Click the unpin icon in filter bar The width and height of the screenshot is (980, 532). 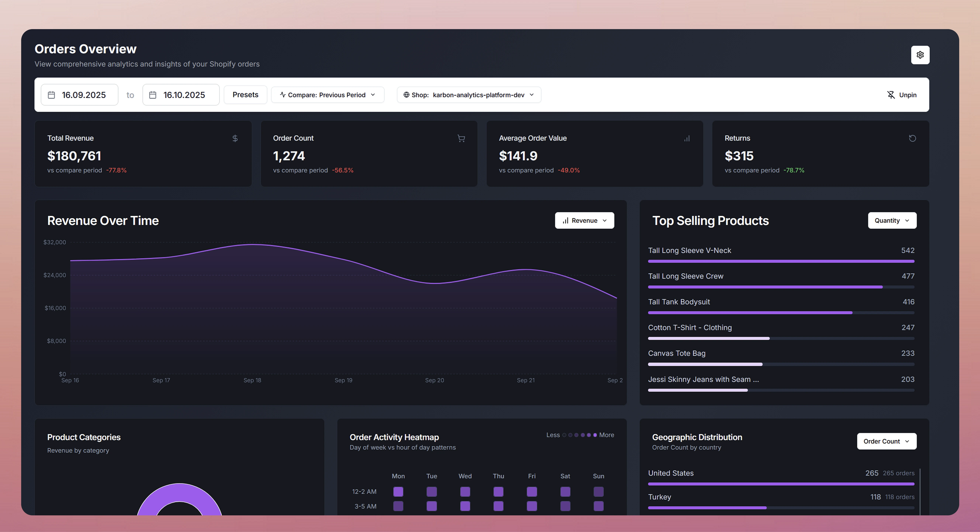[x=891, y=95]
